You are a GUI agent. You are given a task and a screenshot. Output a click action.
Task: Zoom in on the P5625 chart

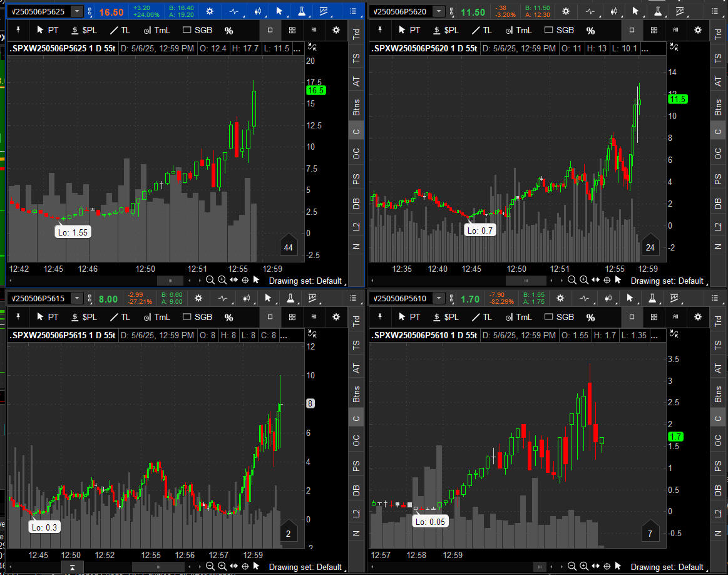coord(222,281)
